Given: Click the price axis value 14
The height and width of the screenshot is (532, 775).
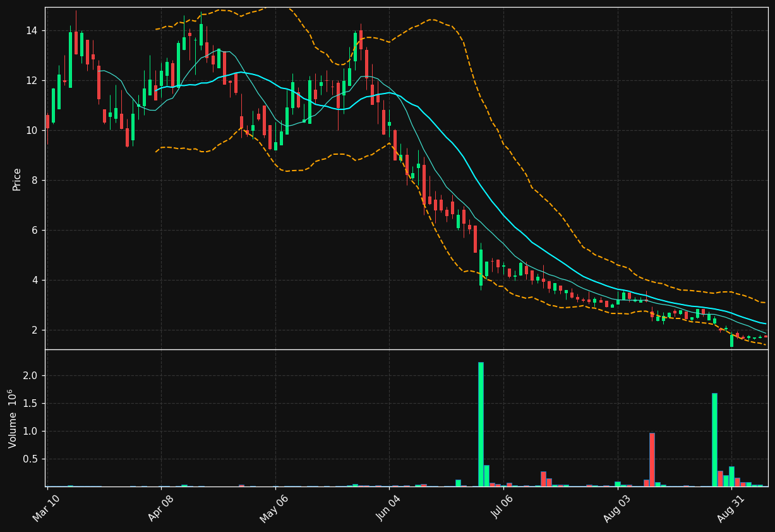Looking at the screenshot, I should (x=32, y=31).
